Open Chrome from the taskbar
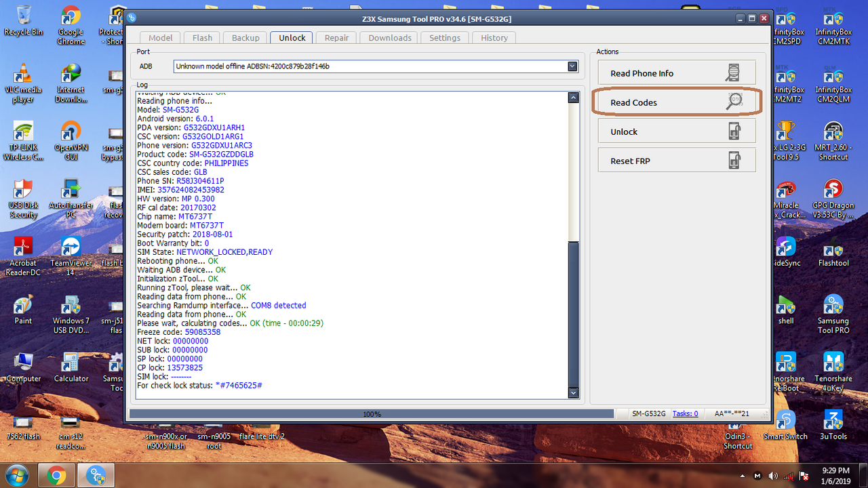Viewport: 868px width, 488px height. tap(56, 475)
